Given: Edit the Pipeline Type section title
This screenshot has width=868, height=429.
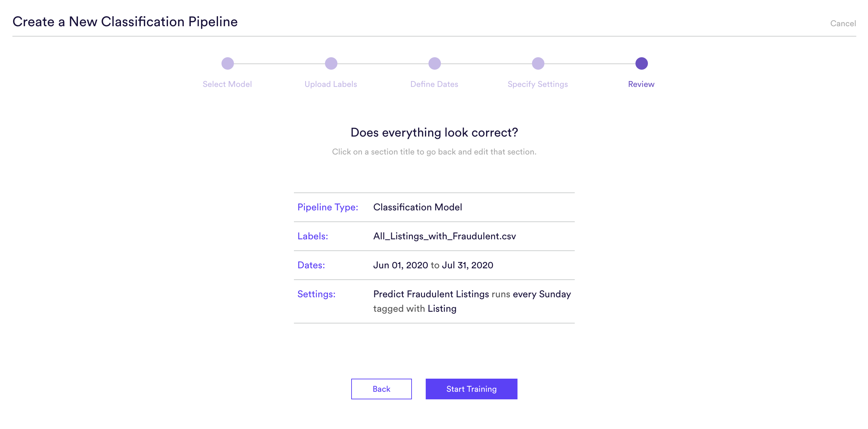Looking at the screenshot, I should (328, 207).
